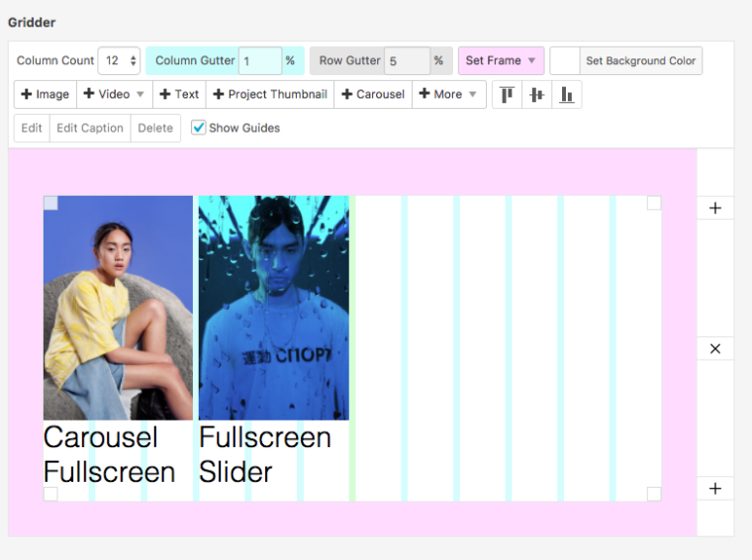Click the align top icon
The width and height of the screenshot is (752, 560).
click(x=507, y=95)
